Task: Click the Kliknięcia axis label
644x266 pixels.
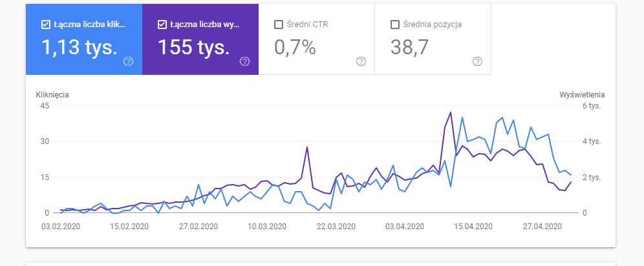Action: 52,95
